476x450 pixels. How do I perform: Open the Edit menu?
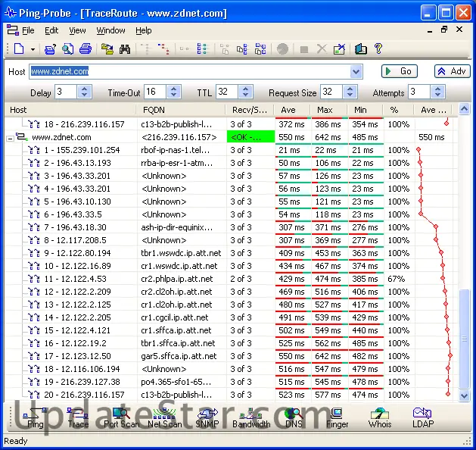pyautogui.click(x=51, y=30)
